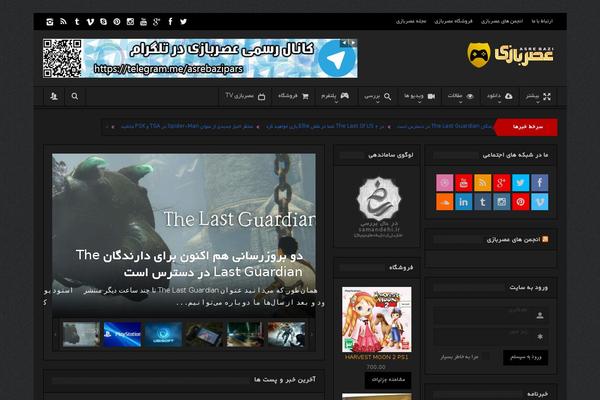600x400 pixels.
Task: Focus the password field in login box
Action: [491, 336]
